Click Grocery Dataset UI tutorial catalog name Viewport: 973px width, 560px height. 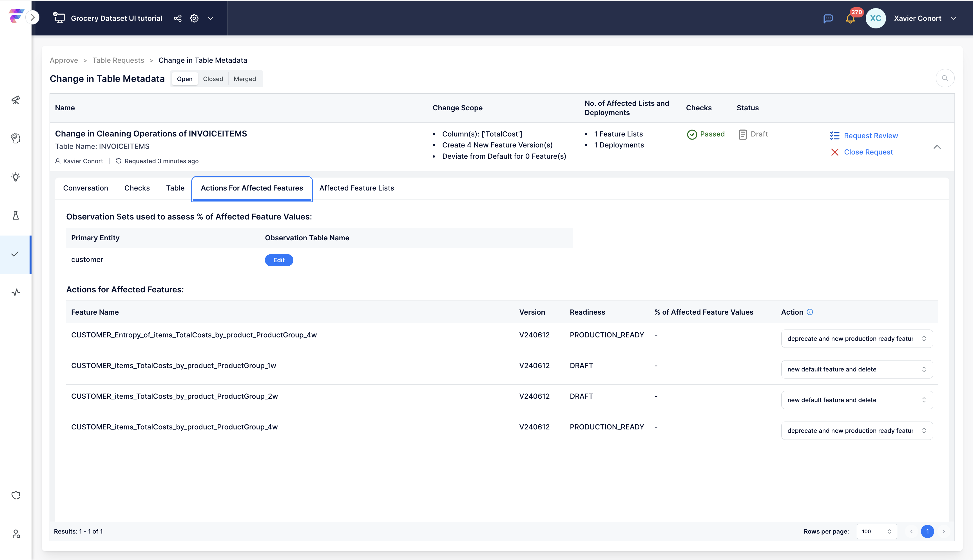117,18
